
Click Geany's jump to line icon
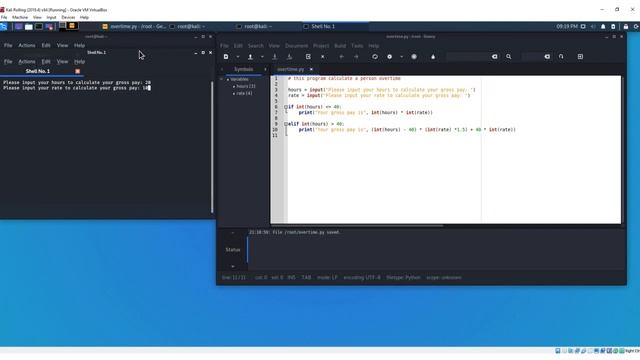tap(561, 57)
